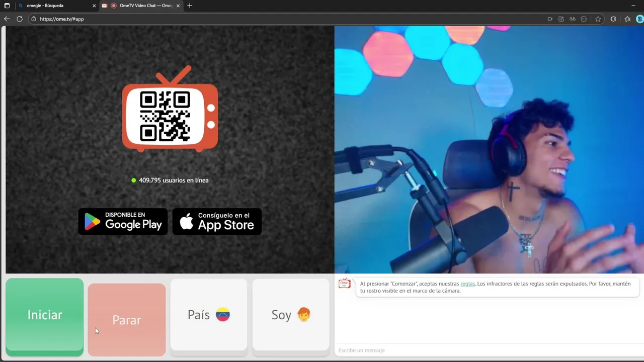Open the browser extensions icon
This screenshot has width=644, height=362.
pyautogui.click(x=613, y=19)
